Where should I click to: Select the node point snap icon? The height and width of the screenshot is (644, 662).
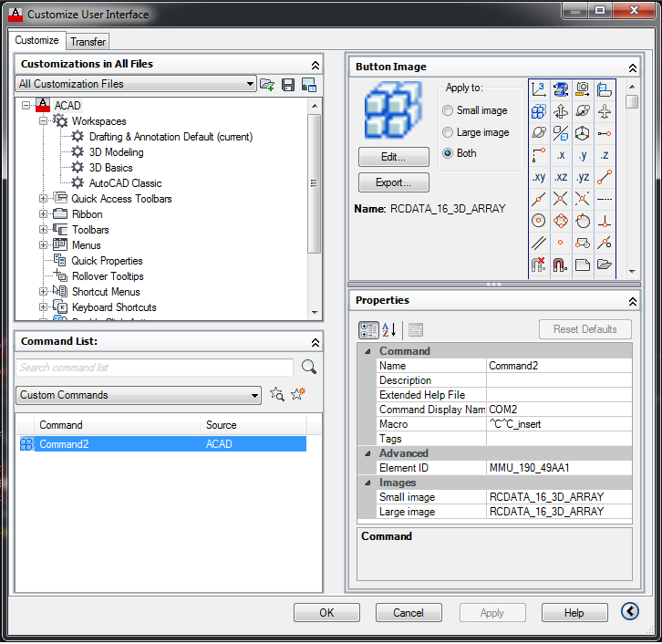(x=561, y=243)
